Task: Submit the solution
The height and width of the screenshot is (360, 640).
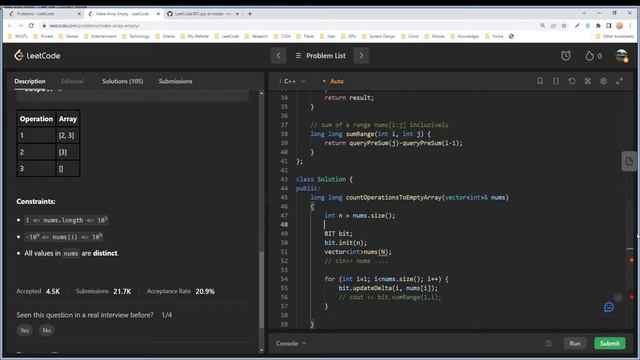Action: 610,343
